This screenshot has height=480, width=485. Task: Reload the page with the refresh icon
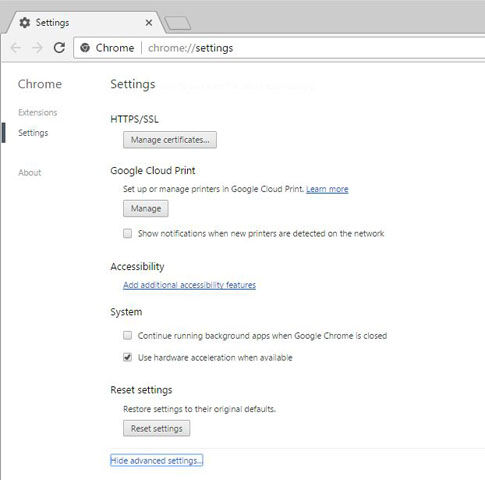(59, 48)
